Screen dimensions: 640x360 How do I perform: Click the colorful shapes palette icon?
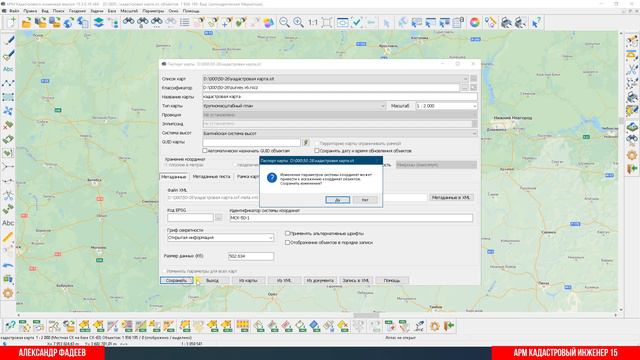(x=268, y=22)
